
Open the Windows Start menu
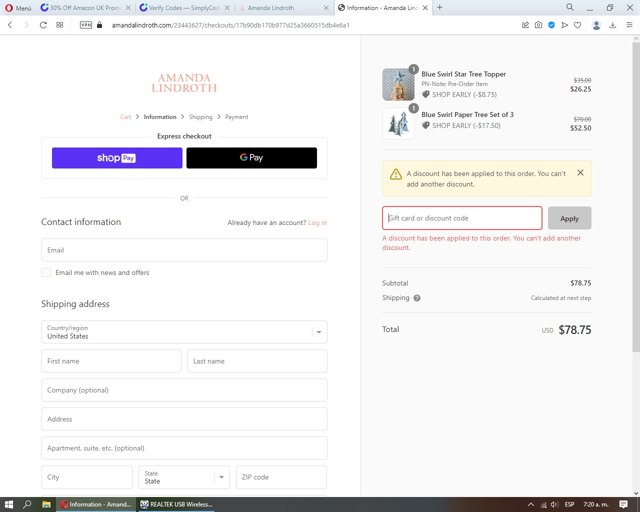coord(9,504)
